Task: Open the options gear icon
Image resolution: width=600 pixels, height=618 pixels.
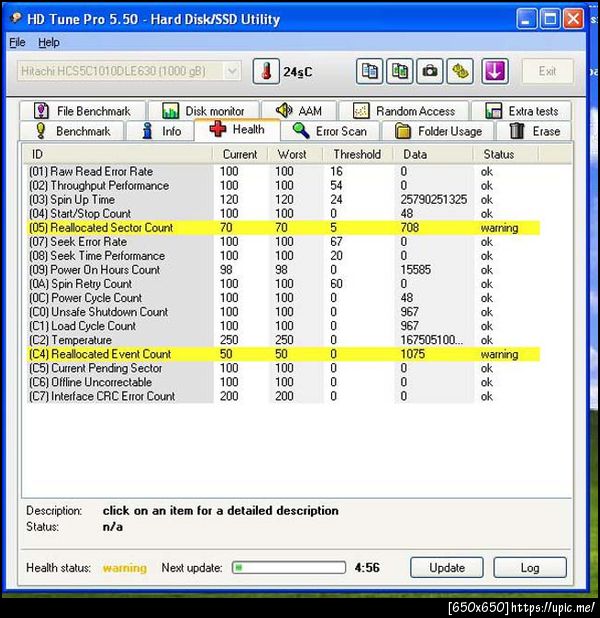Action: [460, 71]
